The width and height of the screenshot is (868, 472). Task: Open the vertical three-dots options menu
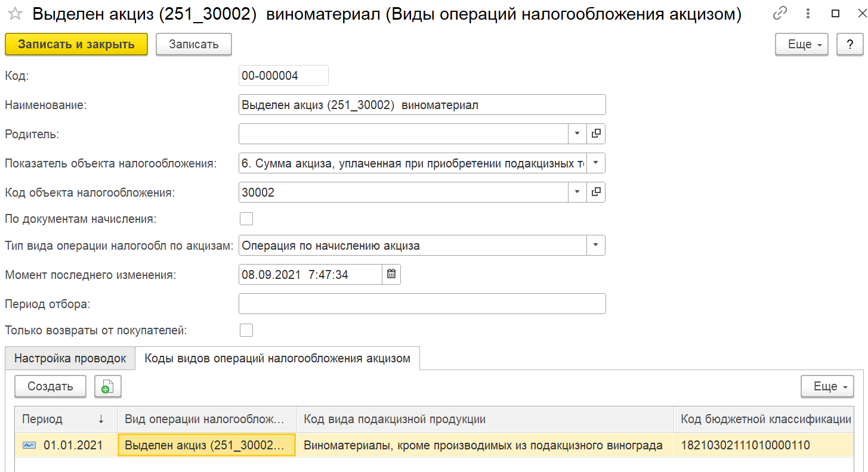808,14
